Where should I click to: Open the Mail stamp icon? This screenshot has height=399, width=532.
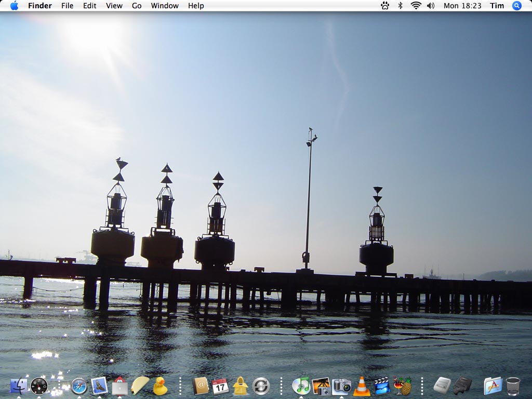click(99, 386)
